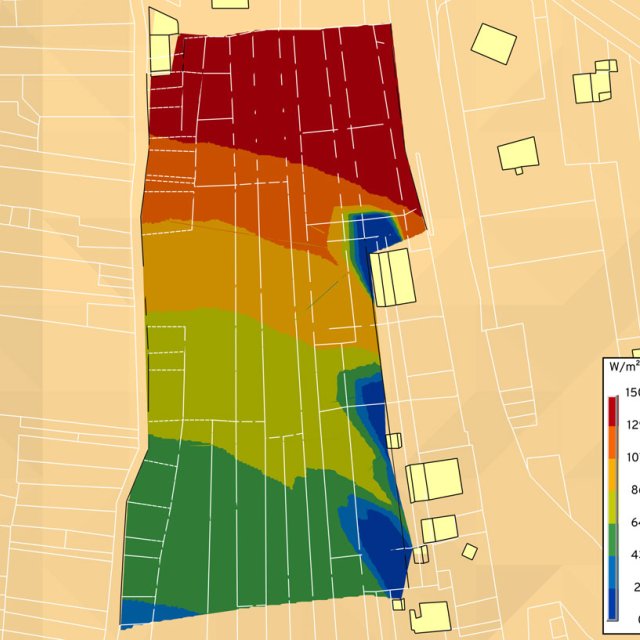This screenshot has height=640, width=640.
Task: Click the tilted square building footprint top right
Action: pos(493,44)
